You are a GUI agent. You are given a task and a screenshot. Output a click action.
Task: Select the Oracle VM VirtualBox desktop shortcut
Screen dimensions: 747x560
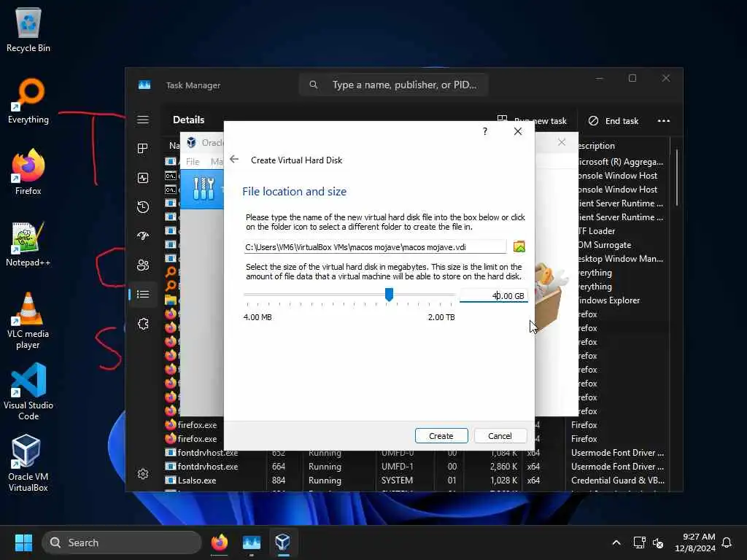click(28, 463)
